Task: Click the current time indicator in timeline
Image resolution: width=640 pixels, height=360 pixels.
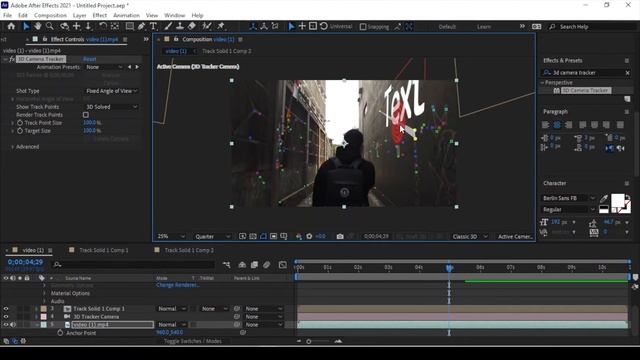Action: (x=449, y=268)
